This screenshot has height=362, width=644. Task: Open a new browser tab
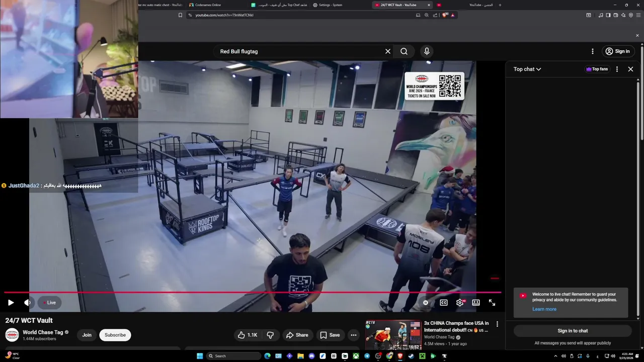[500, 5]
